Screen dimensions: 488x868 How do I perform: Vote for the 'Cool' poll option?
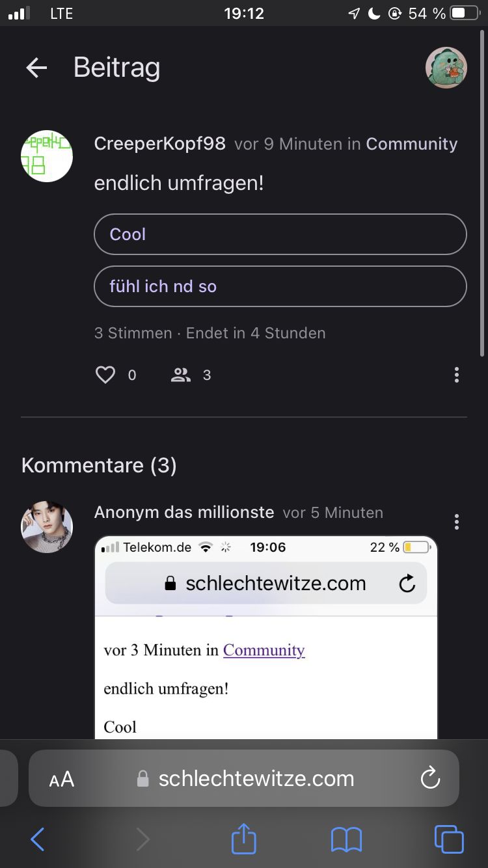[280, 234]
